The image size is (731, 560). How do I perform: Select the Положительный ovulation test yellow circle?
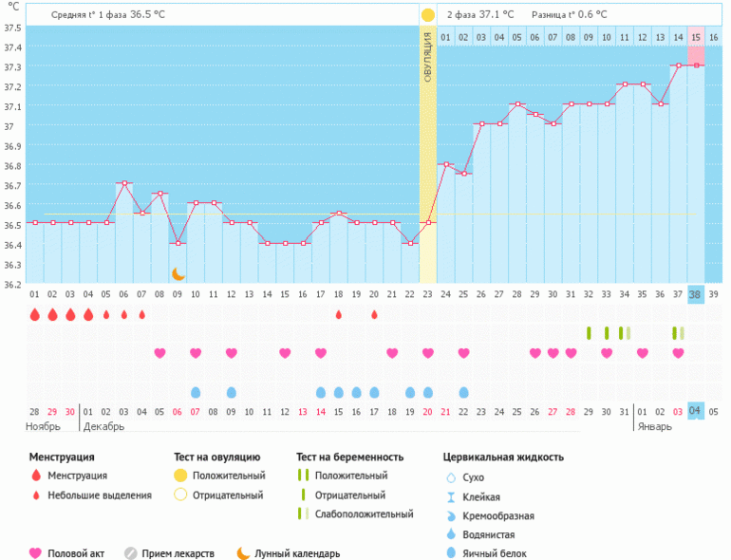(181, 476)
